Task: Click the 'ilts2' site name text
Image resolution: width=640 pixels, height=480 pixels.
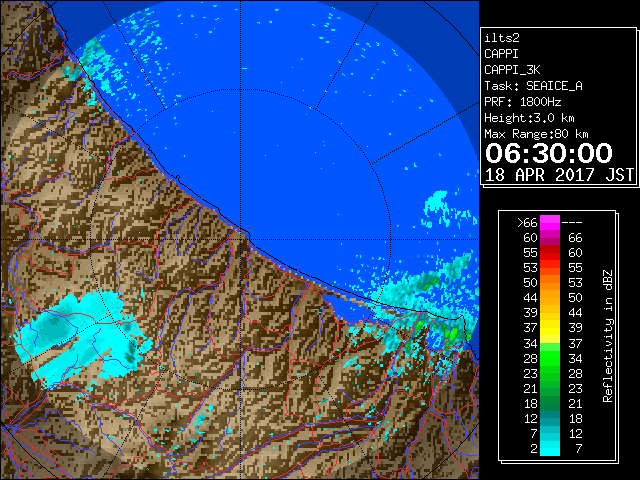Action: (x=502, y=38)
